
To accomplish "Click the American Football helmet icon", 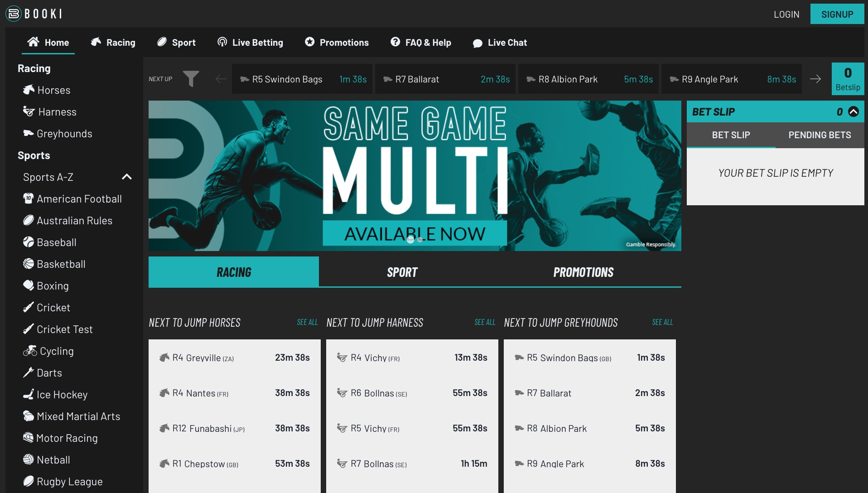I will tap(29, 198).
